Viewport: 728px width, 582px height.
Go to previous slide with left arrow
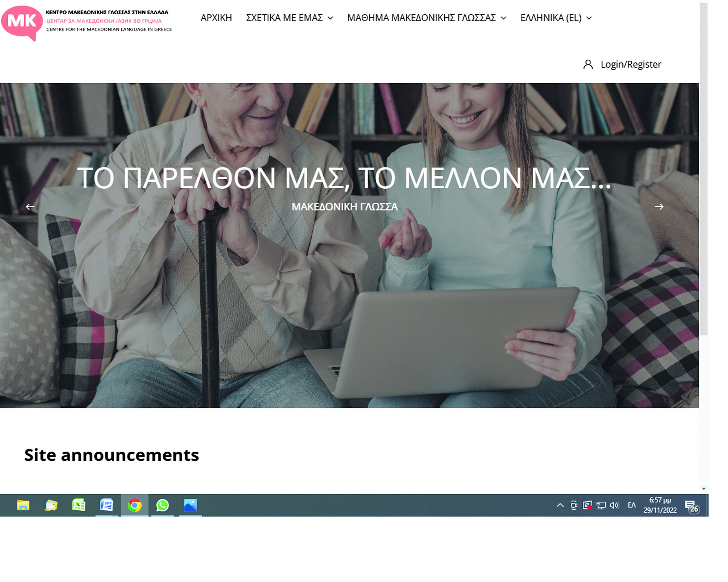click(30, 207)
